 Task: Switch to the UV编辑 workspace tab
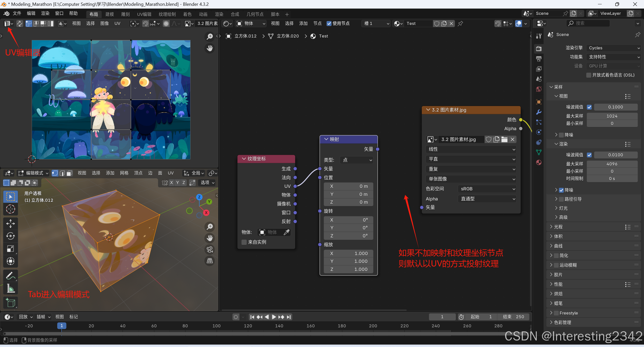tap(144, 14)
